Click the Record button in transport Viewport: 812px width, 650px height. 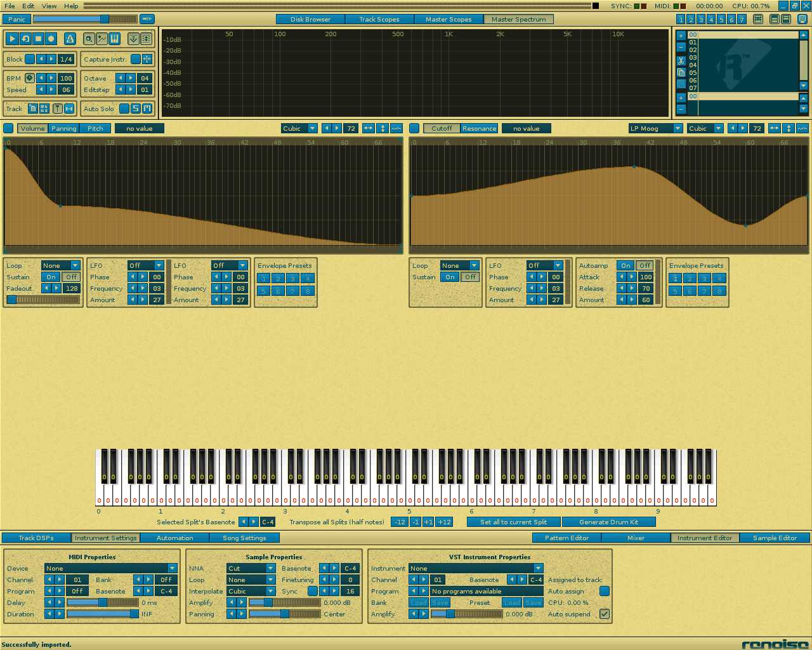51,39
